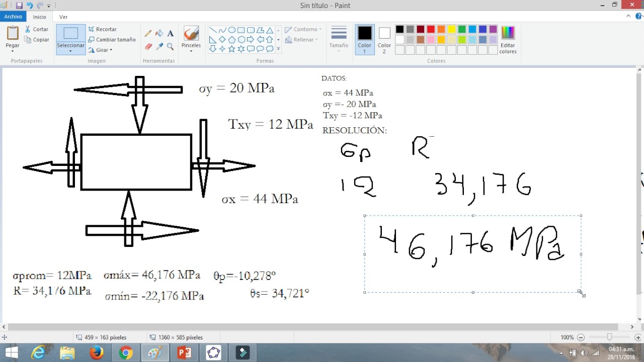The width and height of the screenshot is (644, 362).
Task: Open the Girar rotation dropdown
Action: [100, 50]
